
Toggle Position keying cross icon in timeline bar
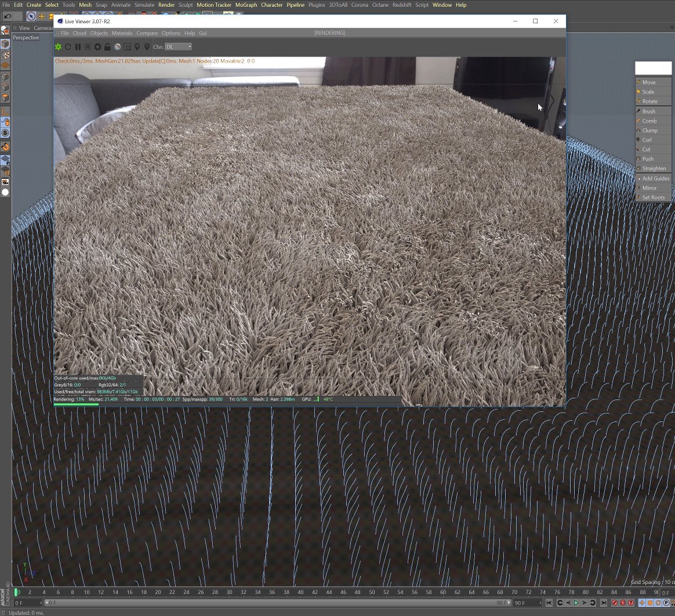coord(642,603)
